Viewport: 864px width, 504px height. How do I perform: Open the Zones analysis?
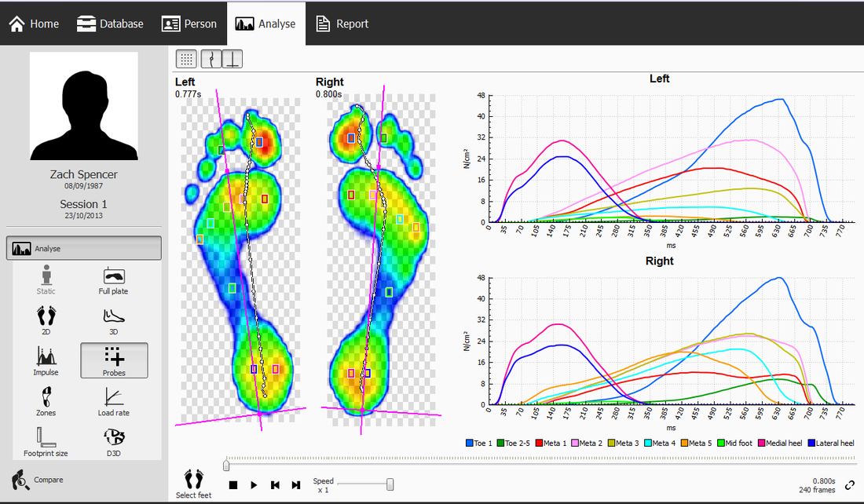coord(45,401)
